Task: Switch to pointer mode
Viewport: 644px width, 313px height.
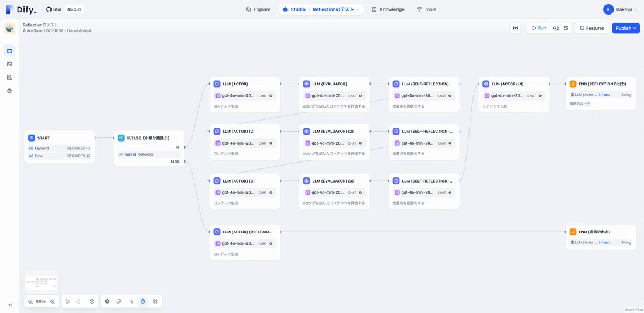Action: (x=131, y=301)
